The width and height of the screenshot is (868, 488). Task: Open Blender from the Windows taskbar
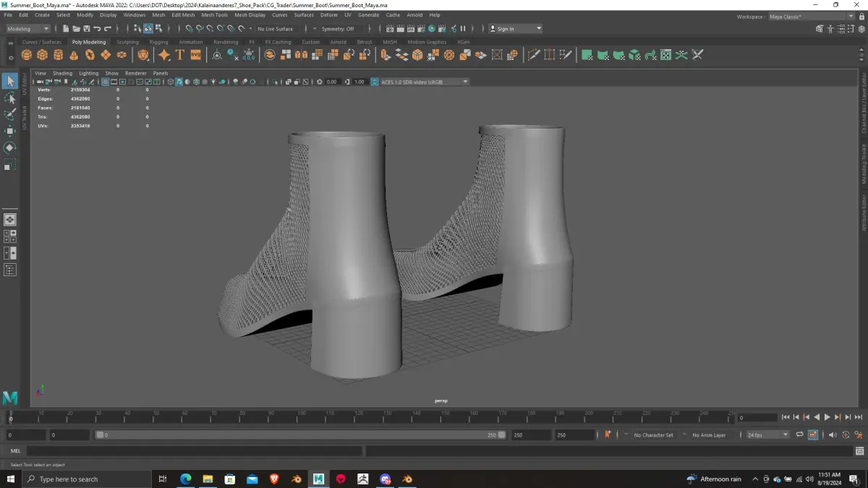[296, 479]
